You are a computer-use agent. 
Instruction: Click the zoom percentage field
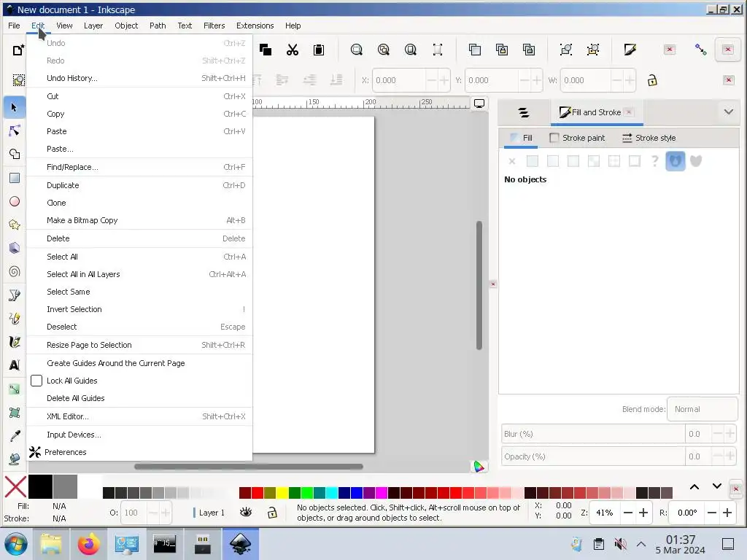click(x=605, y=513)
